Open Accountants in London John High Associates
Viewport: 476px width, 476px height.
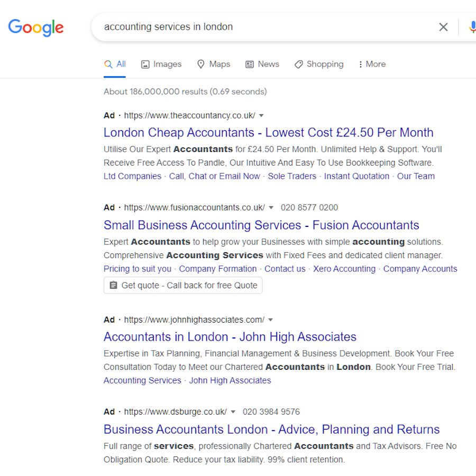click(x=230, y=337)
